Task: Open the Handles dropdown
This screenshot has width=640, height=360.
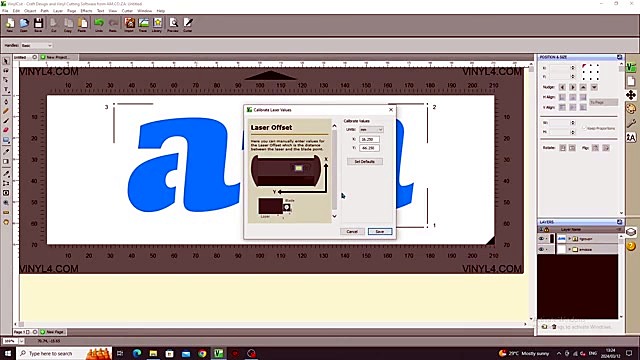Action: [x=37, y=45]
